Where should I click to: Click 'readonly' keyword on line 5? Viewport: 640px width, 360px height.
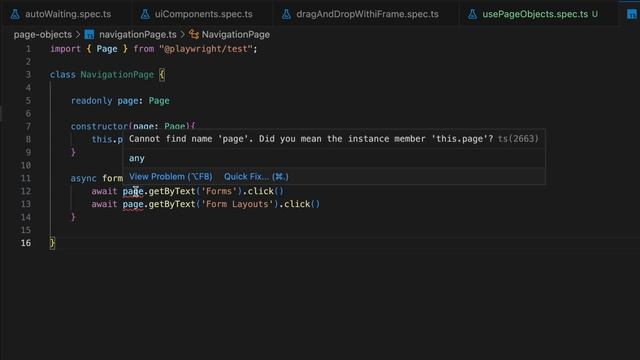pos(91,101)
